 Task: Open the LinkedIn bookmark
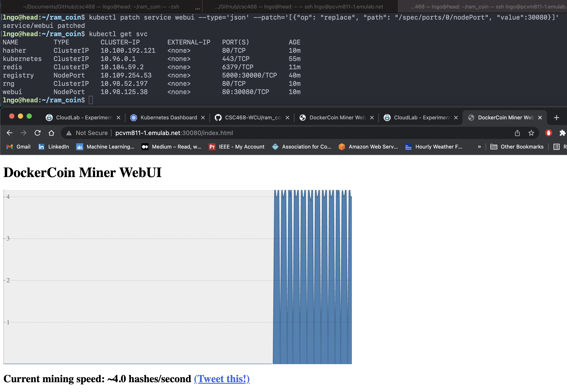pos(54,147)
